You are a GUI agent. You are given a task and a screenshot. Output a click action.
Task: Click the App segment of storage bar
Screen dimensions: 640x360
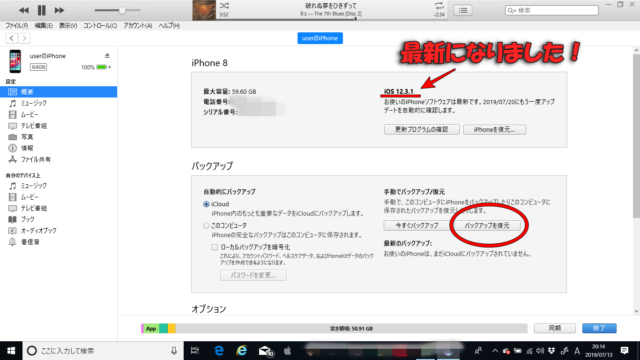pos(151,328)
